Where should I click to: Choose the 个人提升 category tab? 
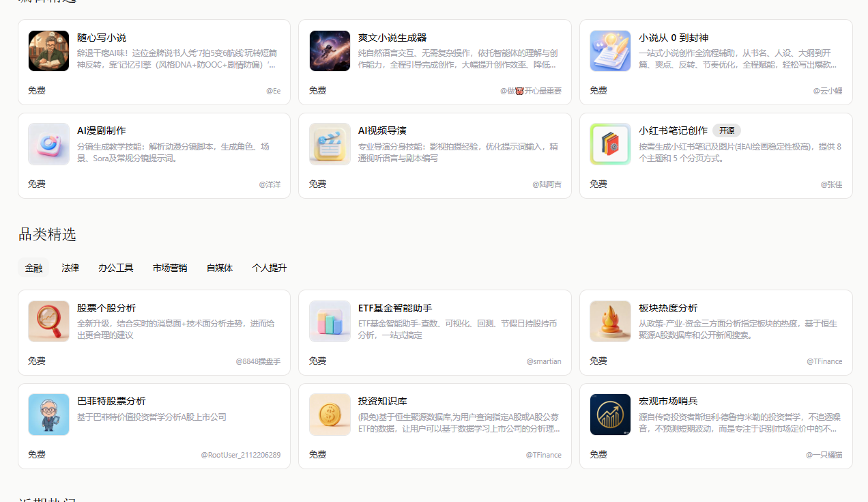tap(270, 268)
